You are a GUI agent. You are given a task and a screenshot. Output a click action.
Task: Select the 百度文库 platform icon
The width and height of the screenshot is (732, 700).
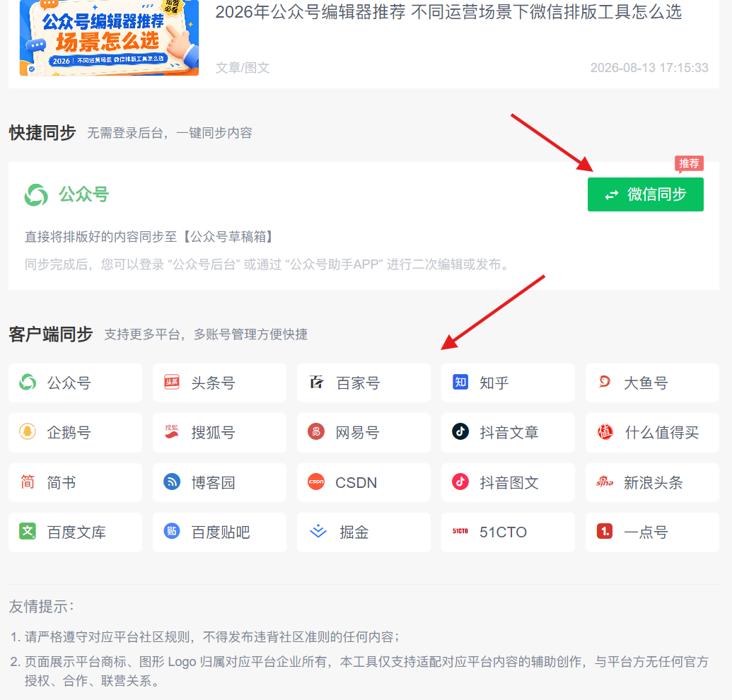tap(28, 531)
